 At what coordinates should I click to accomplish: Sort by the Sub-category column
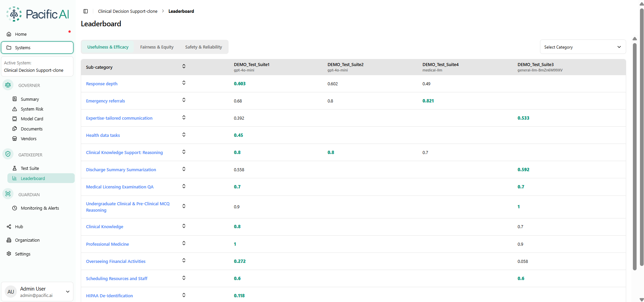tap(184, 66)
